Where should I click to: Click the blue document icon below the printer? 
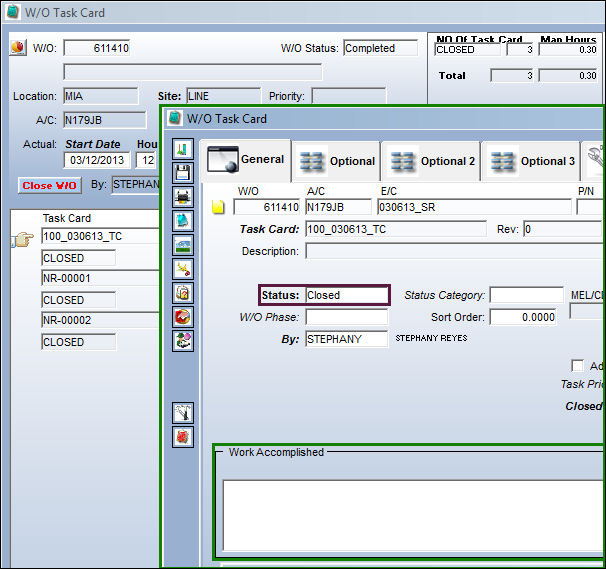click(x=183, y=221)
